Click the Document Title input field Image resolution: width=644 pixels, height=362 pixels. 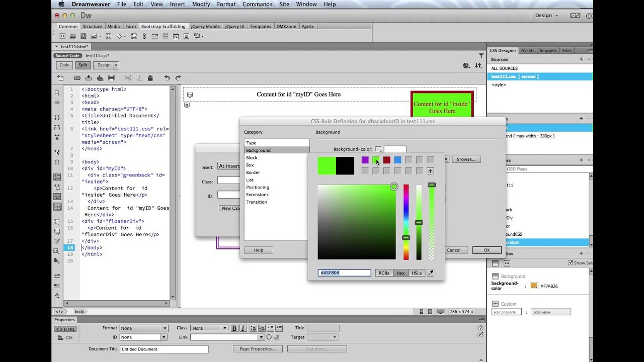(x=164, y=349)
